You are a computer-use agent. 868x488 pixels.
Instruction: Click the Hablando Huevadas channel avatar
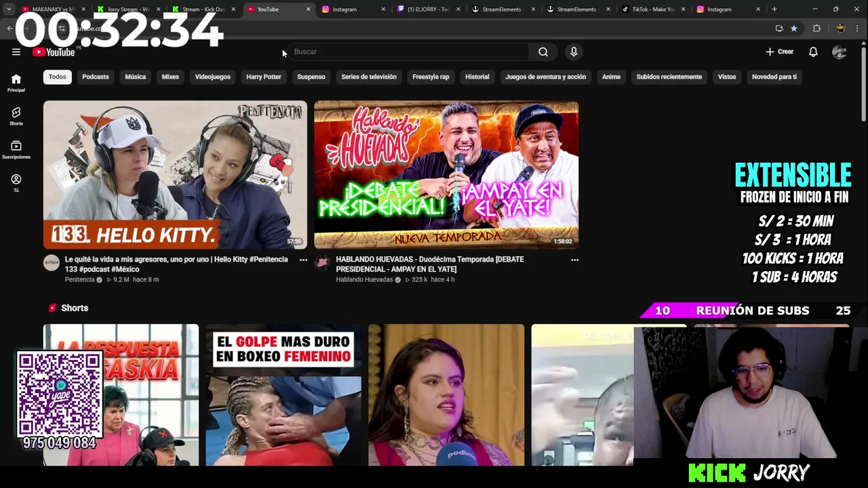pyautogui.click(x=322, y=263)
